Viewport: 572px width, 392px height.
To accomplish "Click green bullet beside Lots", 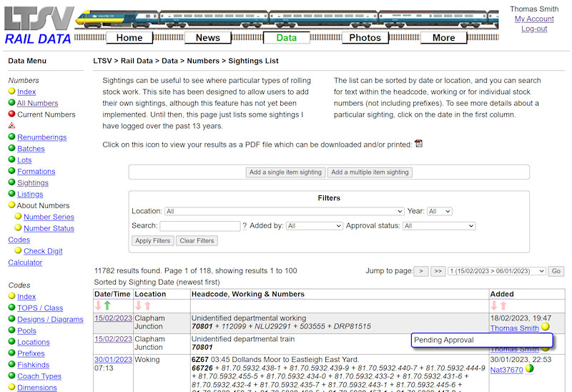I will [x=11, y=159].
